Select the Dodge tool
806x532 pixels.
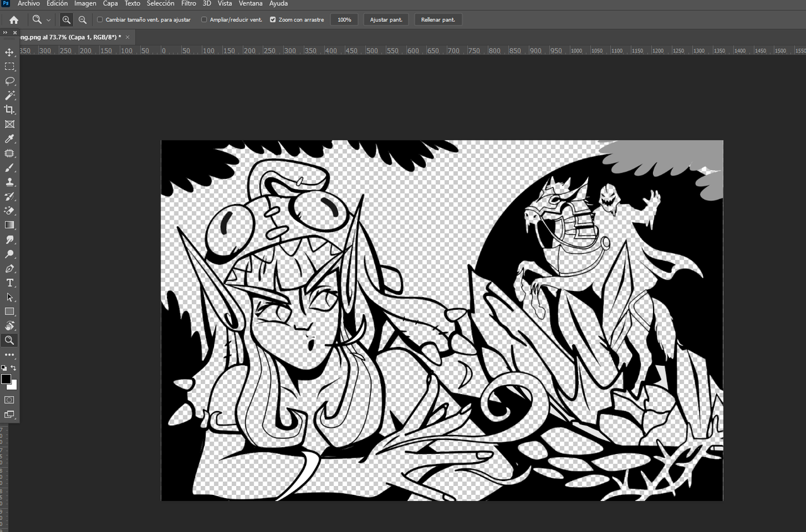tap(9, 254)
